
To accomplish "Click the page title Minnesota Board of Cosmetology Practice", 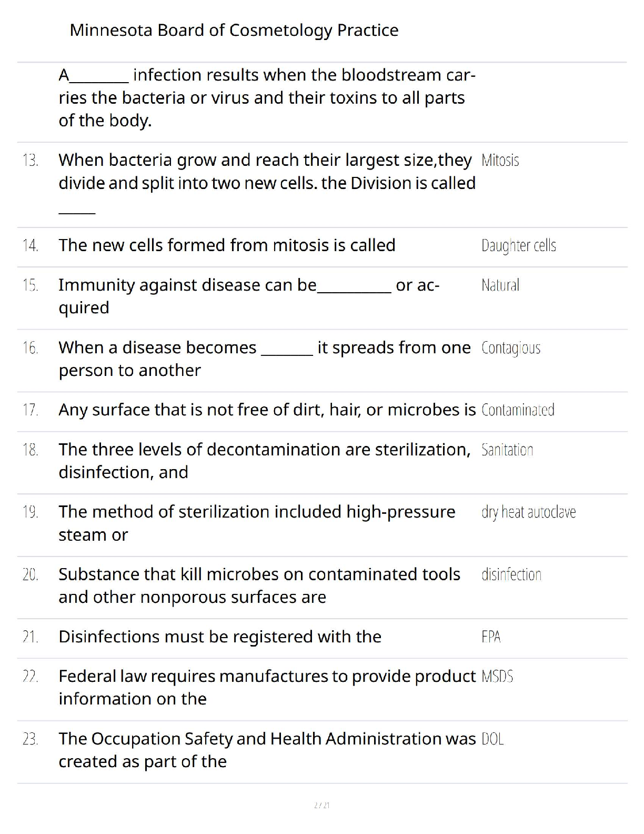I will pos(234,31).
